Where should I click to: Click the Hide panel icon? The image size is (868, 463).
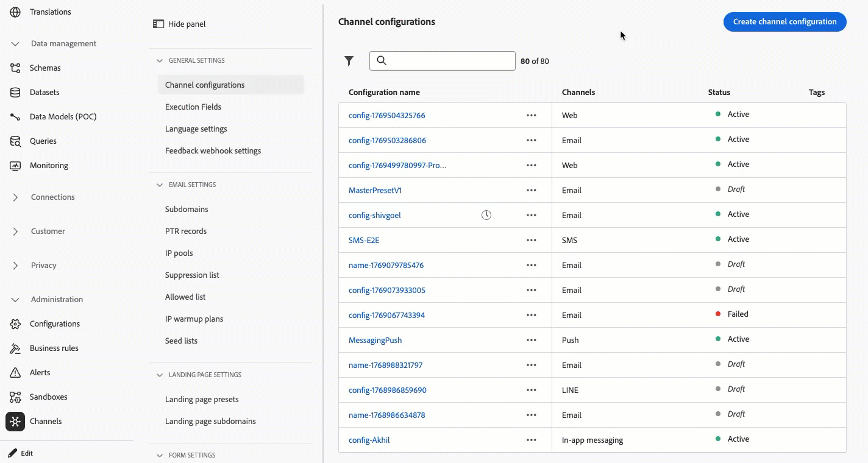coord(158,24)
